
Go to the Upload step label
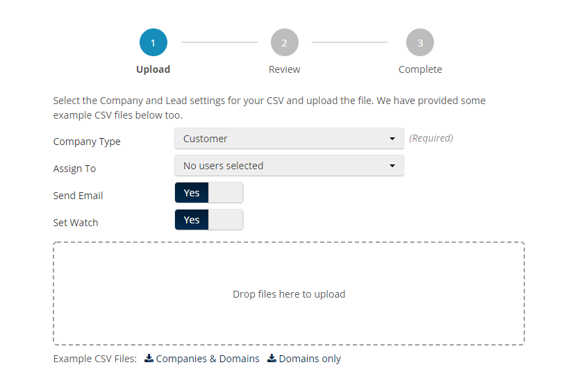(x=153, y=69)
